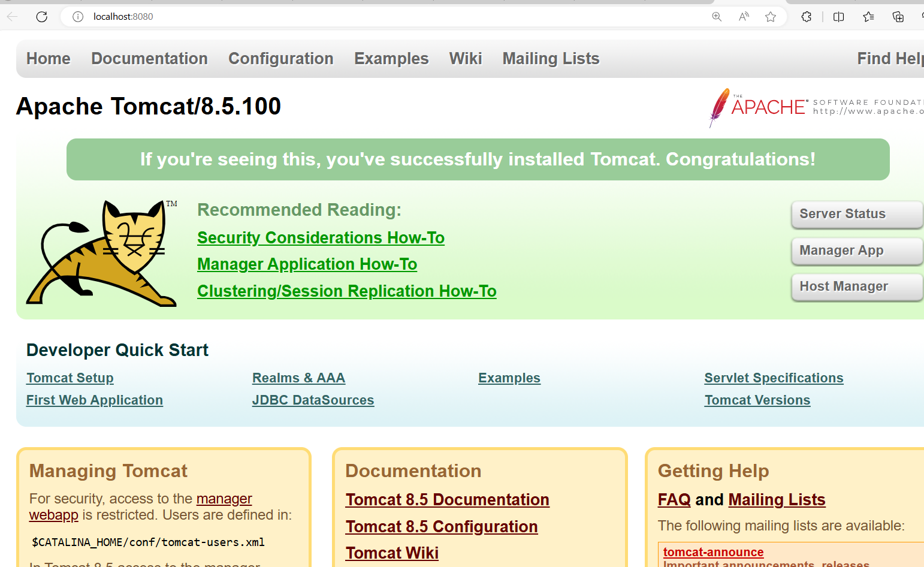Open the Realms & AAA link
Image resolution: width=924 pixels, height=567 pixels.
pyautogui.click(x=298, y=378)
